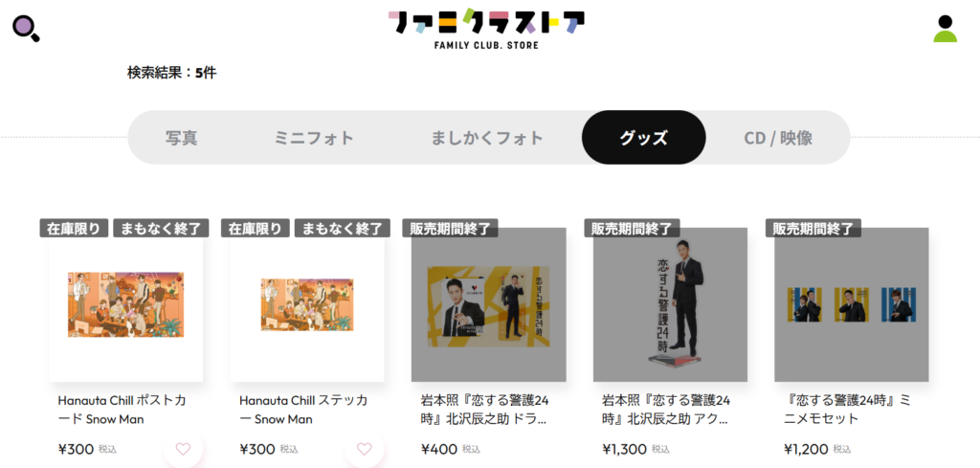The height and width of the screenshot is (468, 980).
Task: Favorite the Hanauta Chill postcard with heart
Action: pos(183,449)
